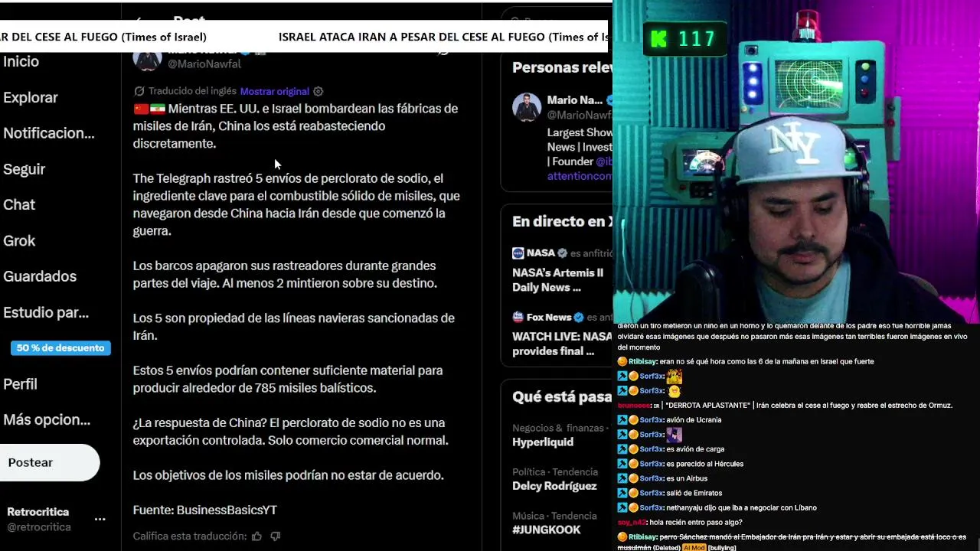
Task: Click paragraph 'Los 5 son propiedad de las líneas'
Action: pos(294,327)
